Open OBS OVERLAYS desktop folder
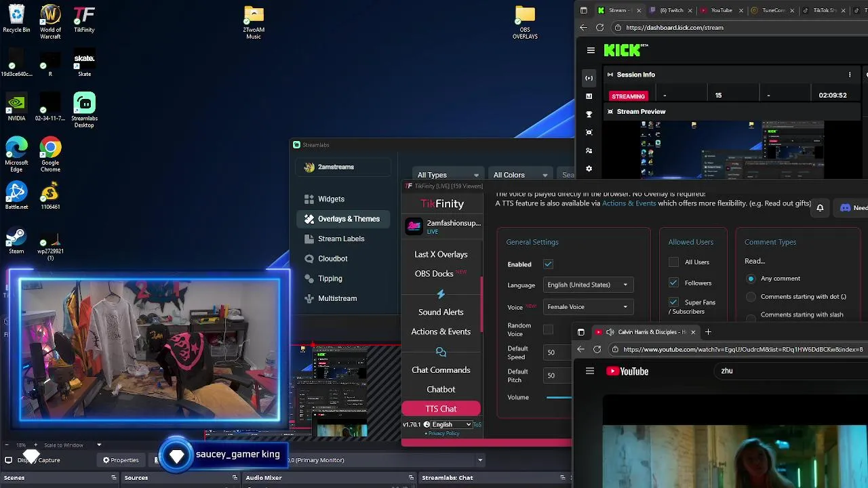 (525, 22)
